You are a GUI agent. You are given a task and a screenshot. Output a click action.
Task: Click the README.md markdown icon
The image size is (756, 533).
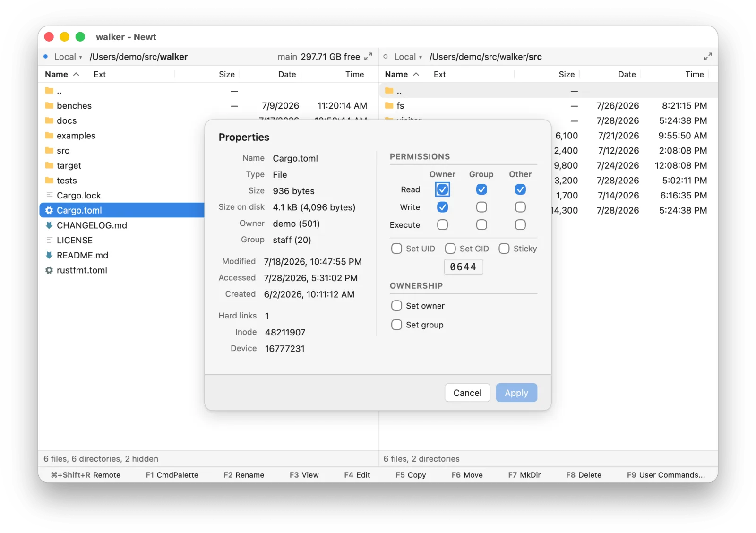point(49,255)
